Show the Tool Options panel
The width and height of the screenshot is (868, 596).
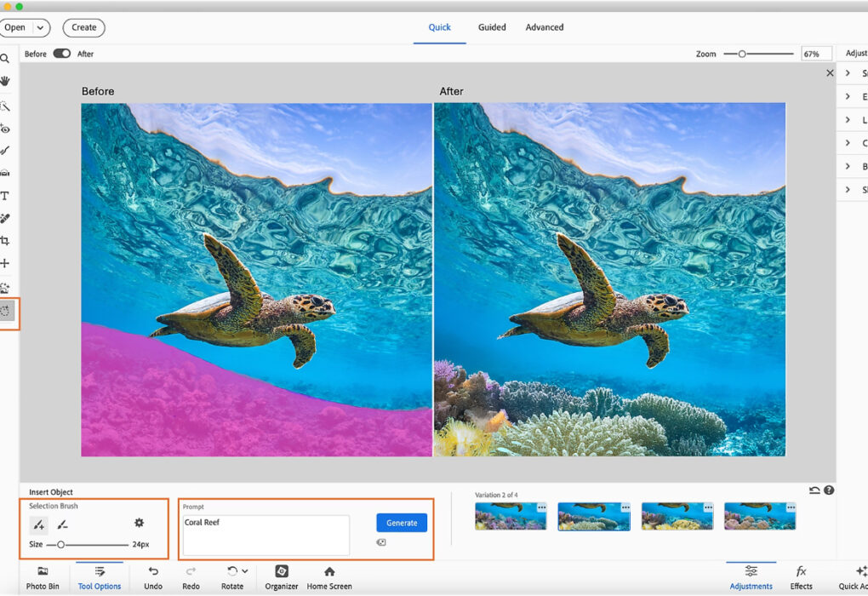99,578
